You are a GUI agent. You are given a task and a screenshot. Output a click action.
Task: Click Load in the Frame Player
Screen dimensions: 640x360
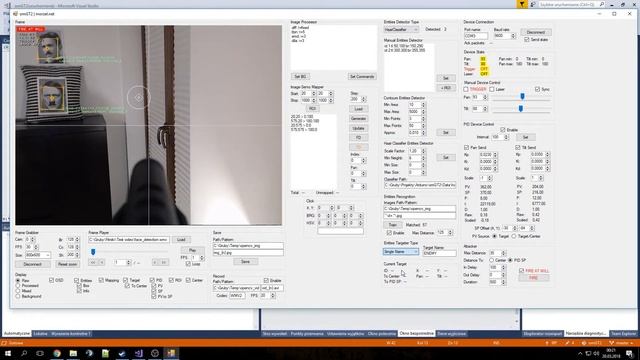181,240
